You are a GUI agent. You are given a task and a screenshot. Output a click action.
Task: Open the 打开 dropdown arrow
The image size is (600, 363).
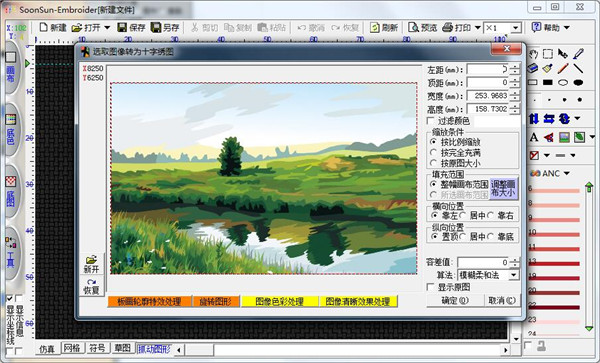107,28
